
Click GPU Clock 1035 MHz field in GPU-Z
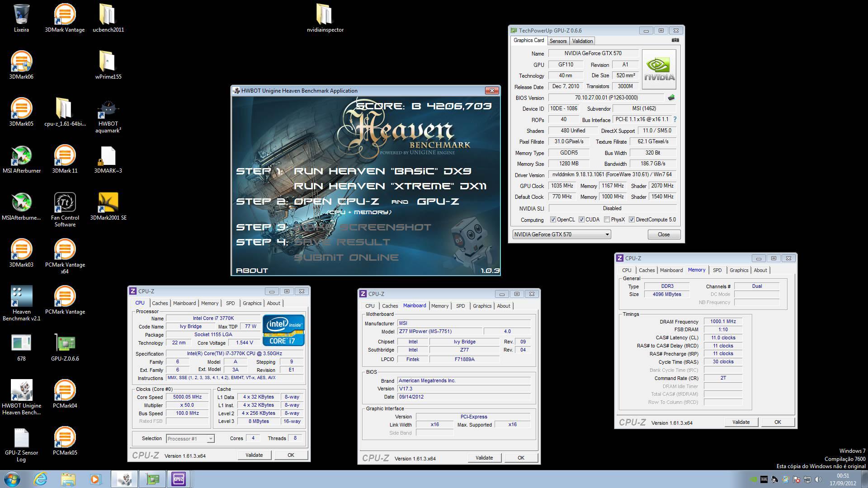[562, 186]
